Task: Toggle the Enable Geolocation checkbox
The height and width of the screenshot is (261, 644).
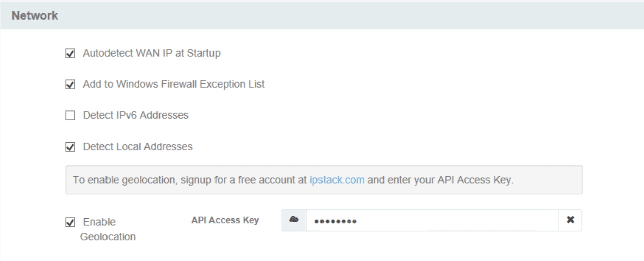Action: pos(70,222)
